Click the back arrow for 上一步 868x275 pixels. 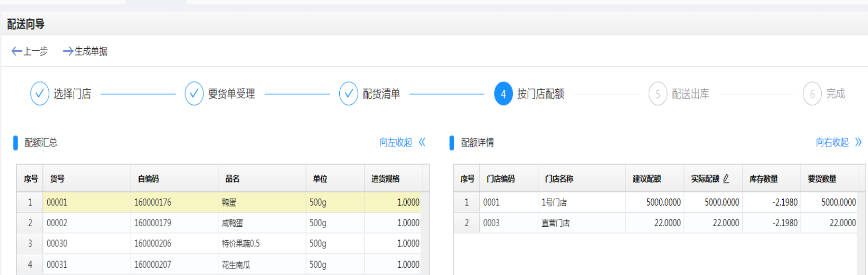coord(16,51)
